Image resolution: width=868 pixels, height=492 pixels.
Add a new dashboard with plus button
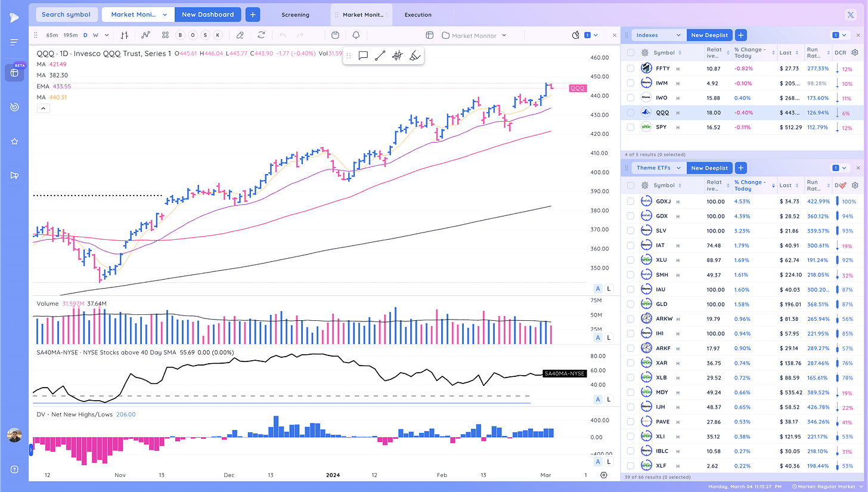252,14
